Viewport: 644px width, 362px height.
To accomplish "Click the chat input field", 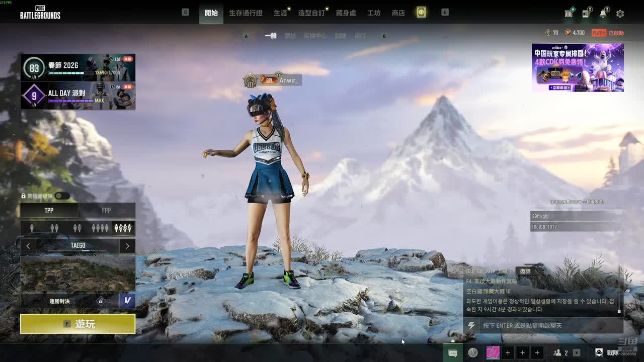I will [548, 326].
